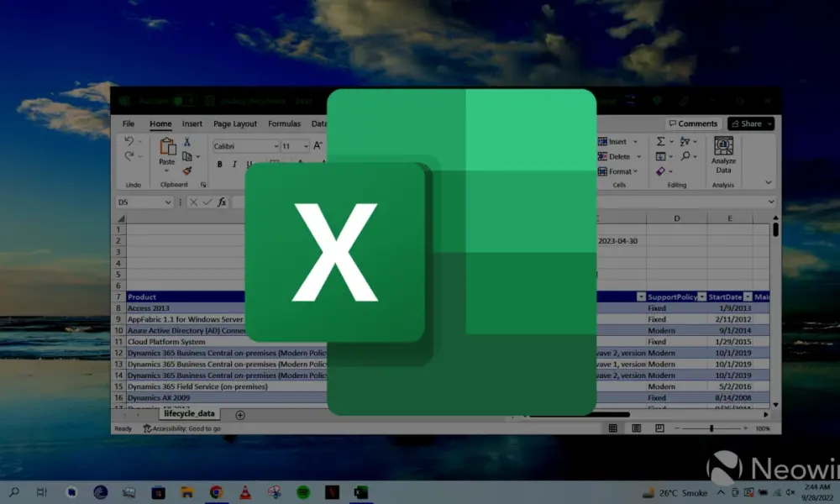Open the Calibri font name dropdown
Viewport: 840px width, 504px height.
click(275, 146)
